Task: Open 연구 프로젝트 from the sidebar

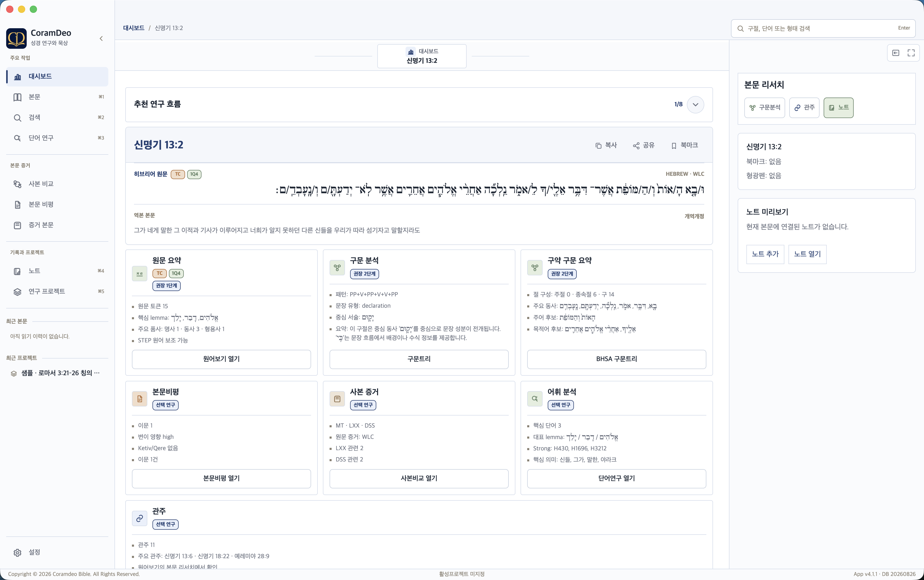Action: pyautogui.click(x=57, y=291)
